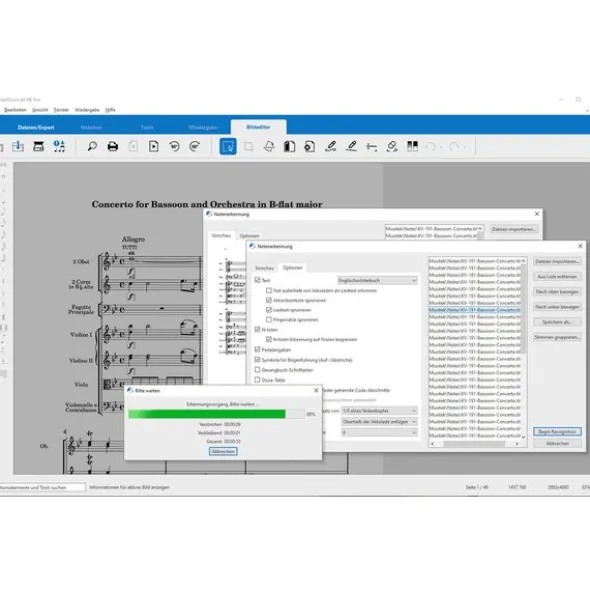
Task: Switch to the Notation ribbon tab
Action: click(91, 127)
